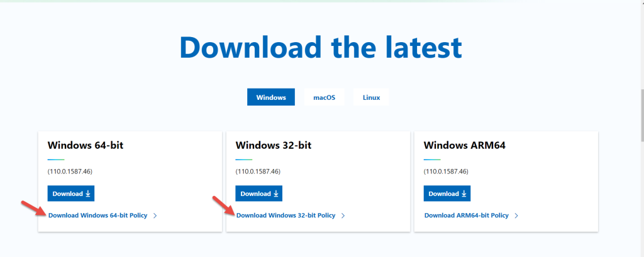This screenshot has width=644, height=257.
Task: Click chevron next to 64-bit Policy link
Action: pos(155,216)
